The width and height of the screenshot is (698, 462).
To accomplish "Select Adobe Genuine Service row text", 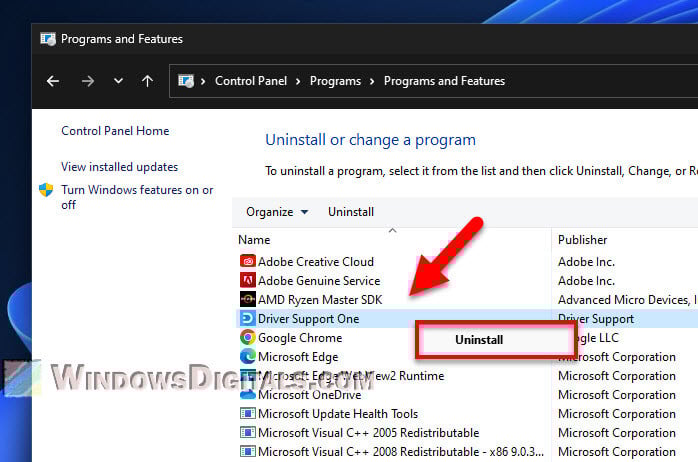I will tap(319, 281).
